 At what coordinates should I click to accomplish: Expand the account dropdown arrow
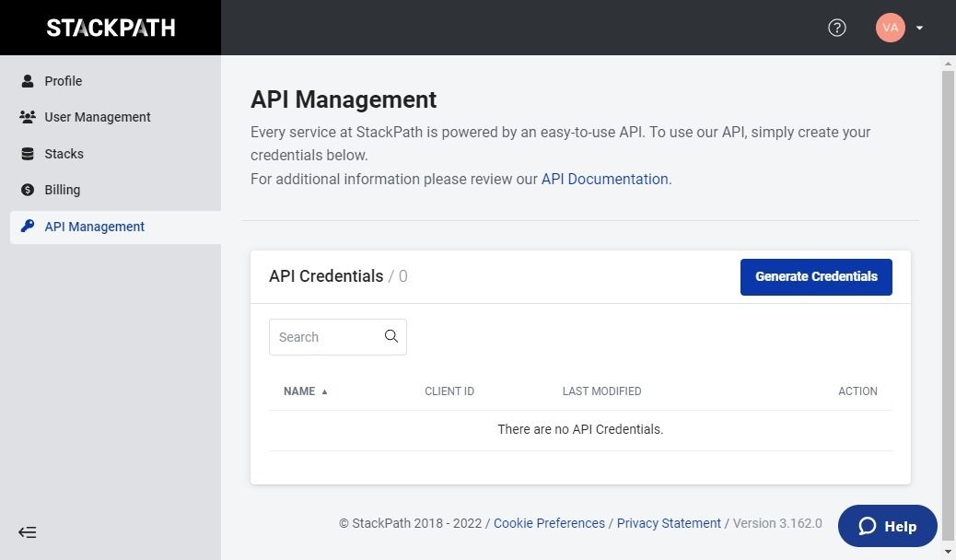(x=919, y=28)
